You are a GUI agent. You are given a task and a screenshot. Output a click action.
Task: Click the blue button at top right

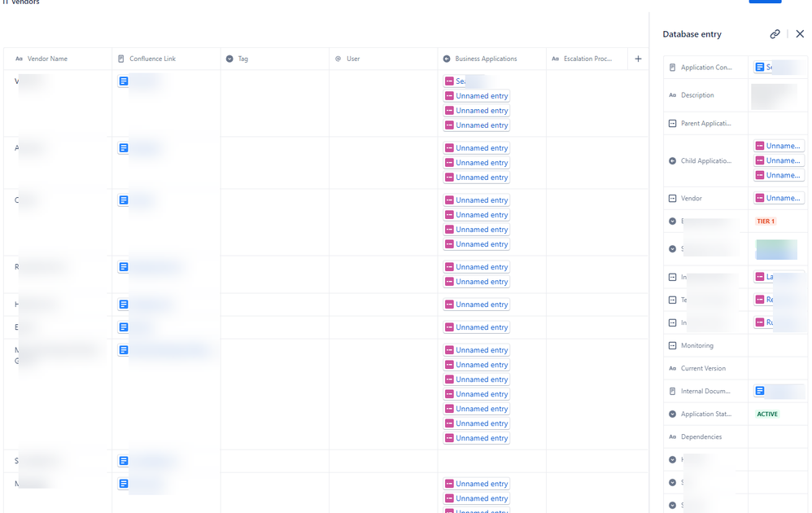click(x=765, y=2)
